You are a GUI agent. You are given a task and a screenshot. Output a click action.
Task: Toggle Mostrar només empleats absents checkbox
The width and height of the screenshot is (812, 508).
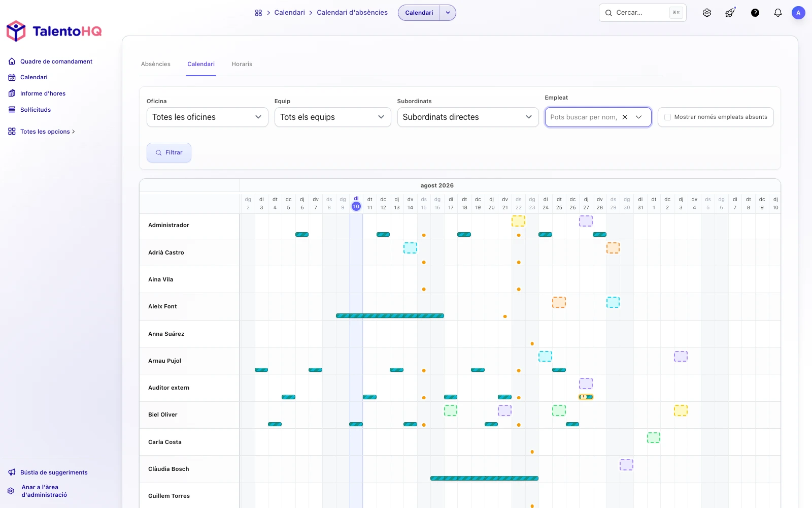667,117
